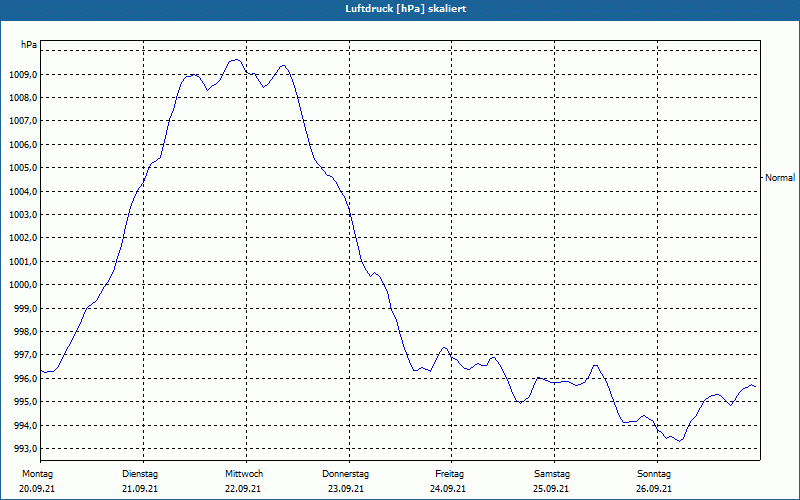Select the 1006,0 axis value

(23, 145)
